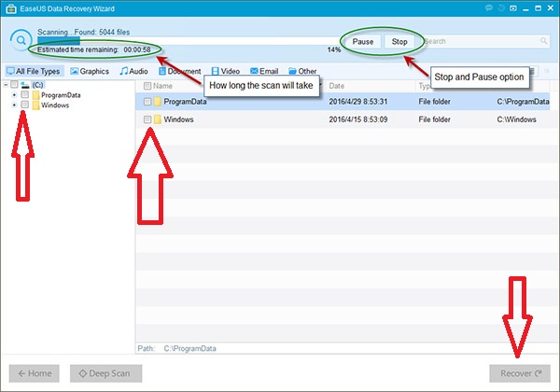This screenshot has height=392, width=560.
Task: Click File folder type in Windows row
Action: click(x=434, y=119)
